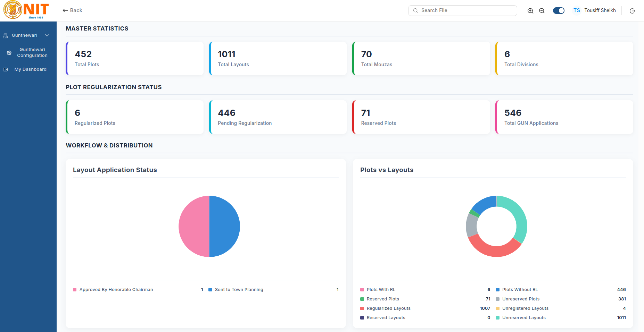The image size is (644, 332).
Task: Click the pink Approved By Honorable Chairman swatch
Action: coord(75,290)
